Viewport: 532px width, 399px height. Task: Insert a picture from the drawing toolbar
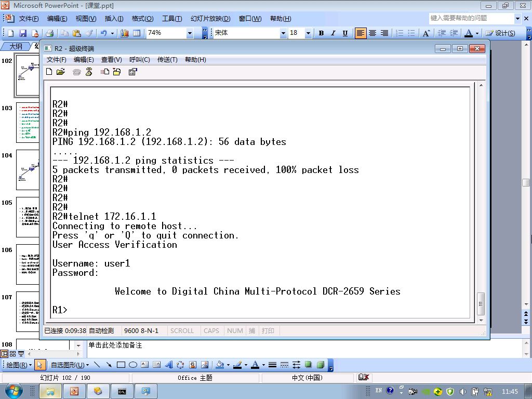click(205, 365)
